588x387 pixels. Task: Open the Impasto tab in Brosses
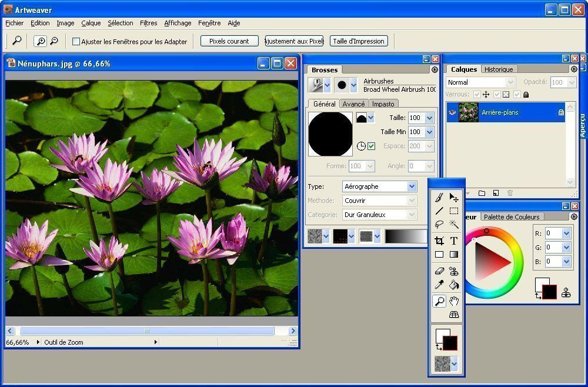click(383, 104)
